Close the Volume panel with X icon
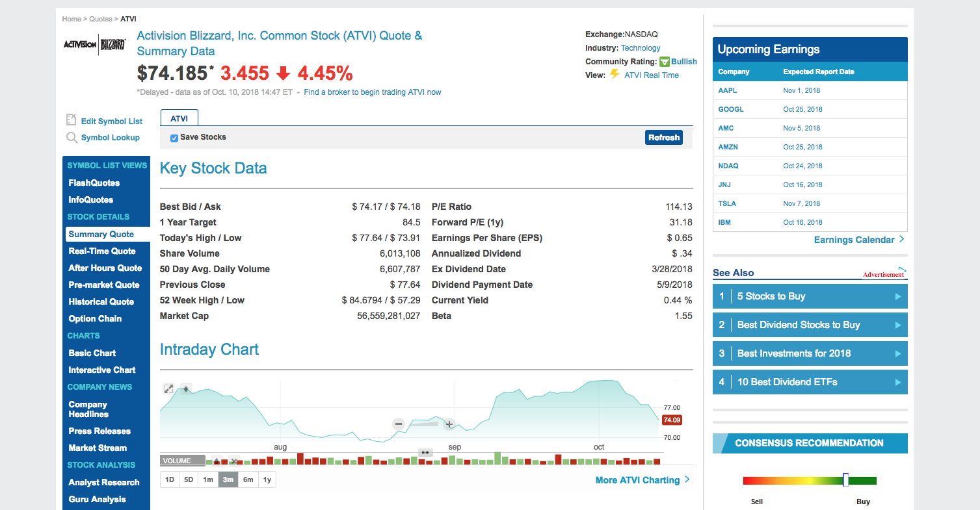This screenshot has width=980, height=510. [233, 461]
